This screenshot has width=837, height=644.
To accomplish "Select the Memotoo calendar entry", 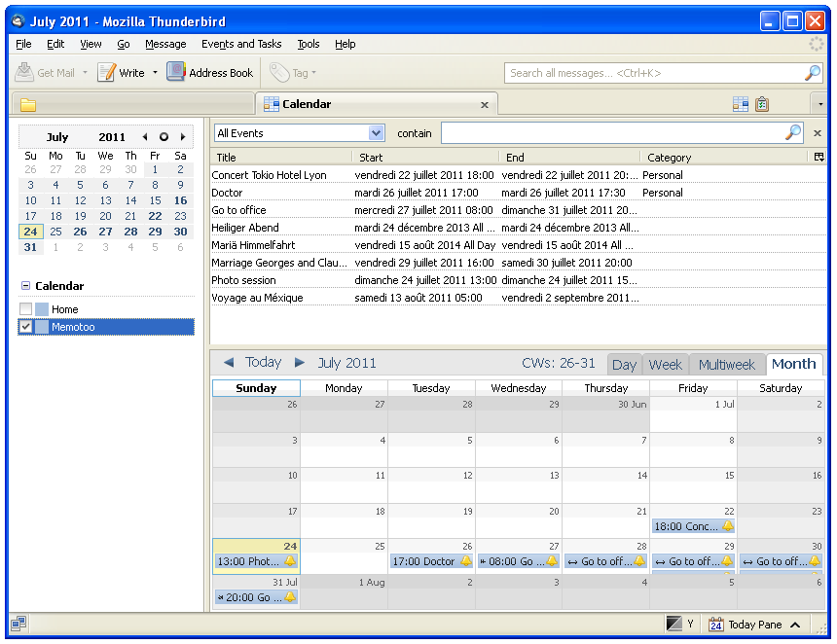I will tap(106, 327).
